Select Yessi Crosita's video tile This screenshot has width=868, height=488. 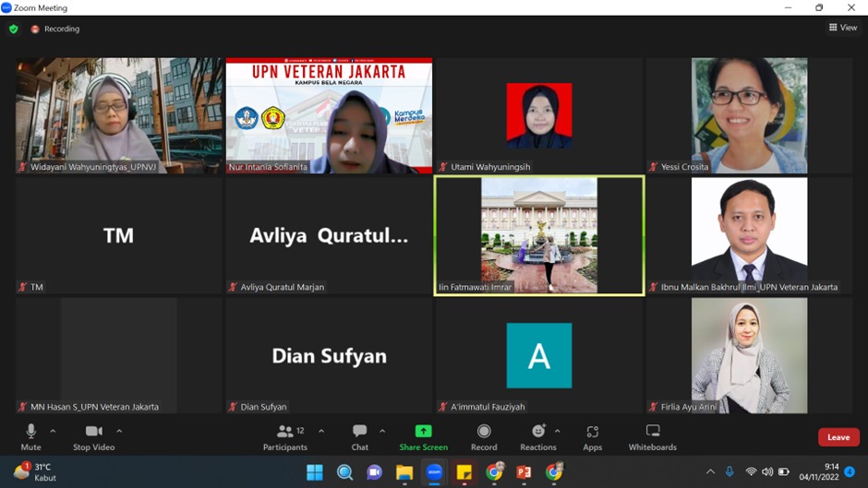[x=749, y=115]
